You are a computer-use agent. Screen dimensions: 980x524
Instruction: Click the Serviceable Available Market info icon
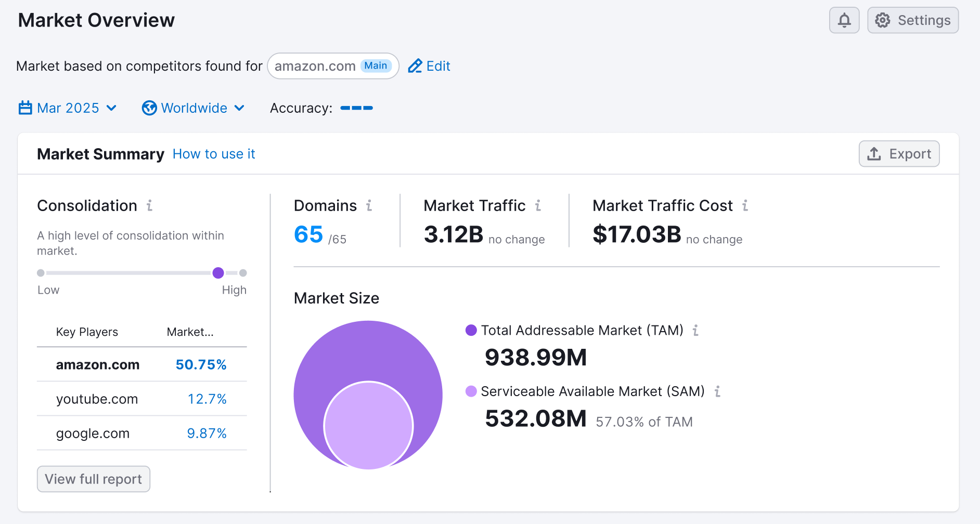718,391
